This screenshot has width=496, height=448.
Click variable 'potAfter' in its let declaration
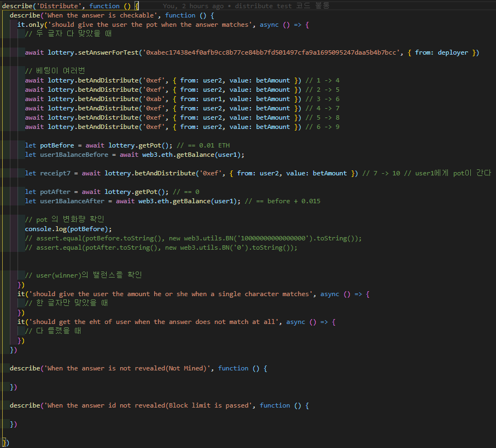pyautogui.click(x=55, y=192)
